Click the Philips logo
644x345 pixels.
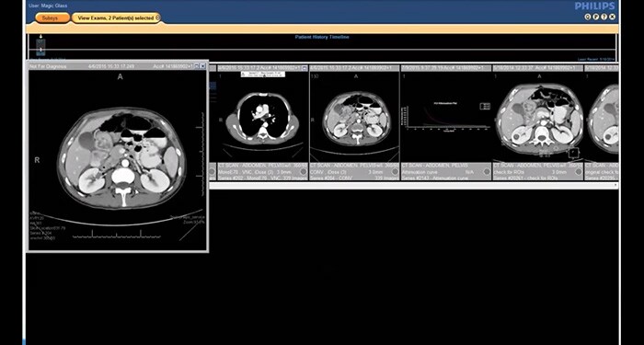594,6
